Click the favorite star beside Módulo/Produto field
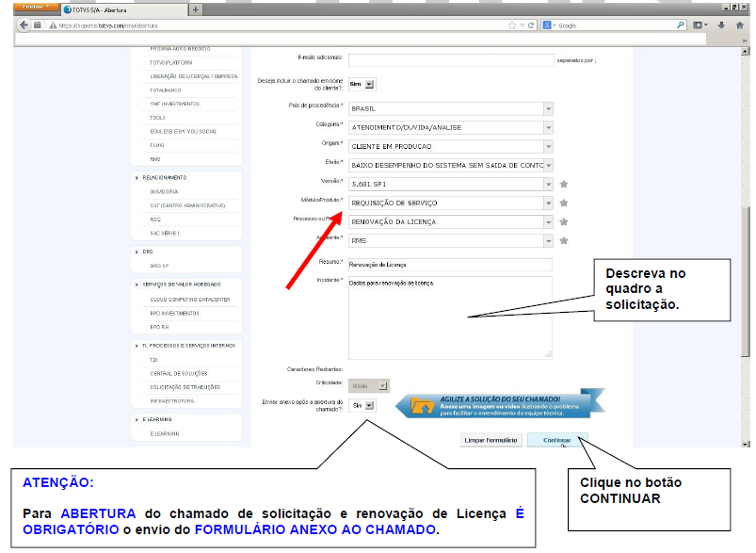 pyautogui.click(x=564, y=203)
